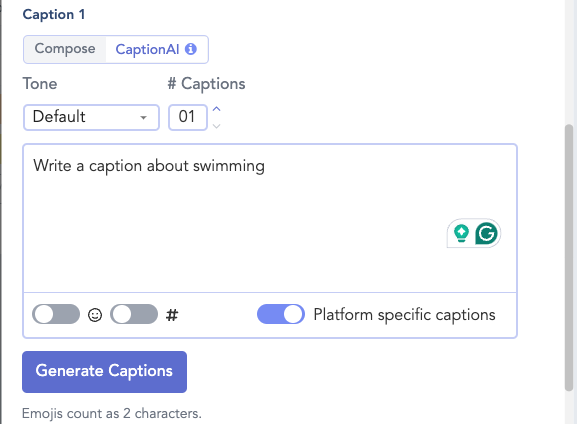Enable the hashtag toggle switch
This screenshot has height=424, width=577.
(x=134, y=314)
